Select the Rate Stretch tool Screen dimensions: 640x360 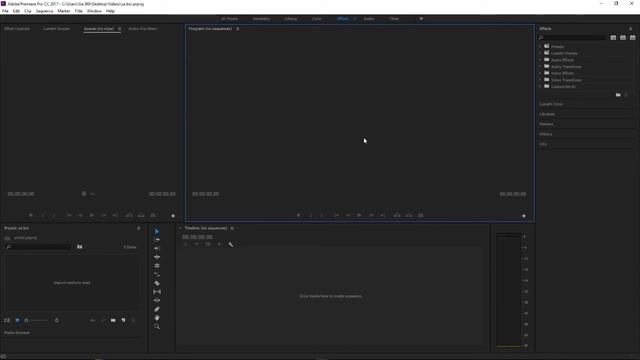point(157,274)
